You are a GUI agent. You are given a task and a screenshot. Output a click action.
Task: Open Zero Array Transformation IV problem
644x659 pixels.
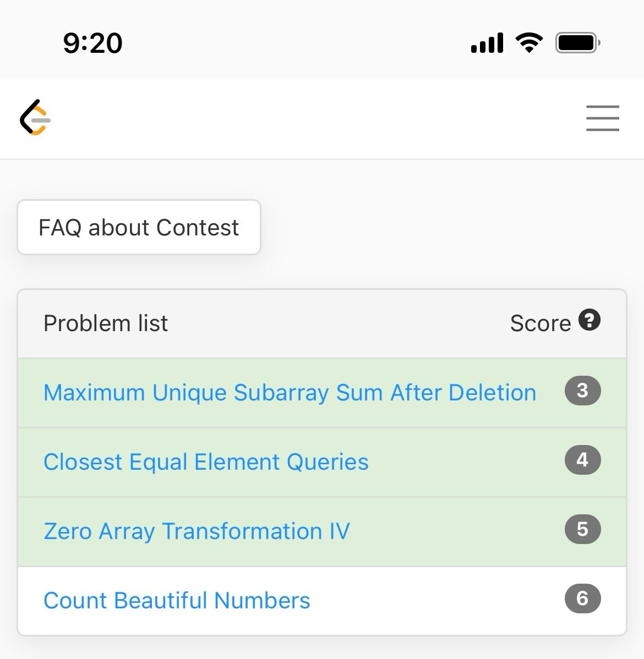click(197, 531)
